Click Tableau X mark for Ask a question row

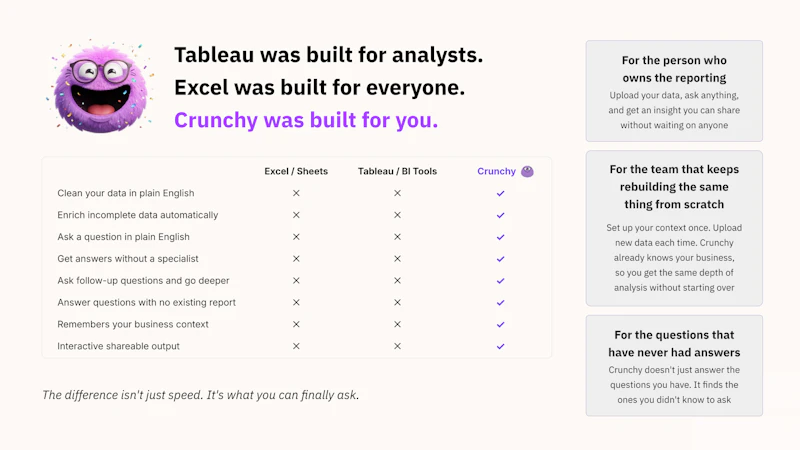pyautogui.click(x=397, y=237)
